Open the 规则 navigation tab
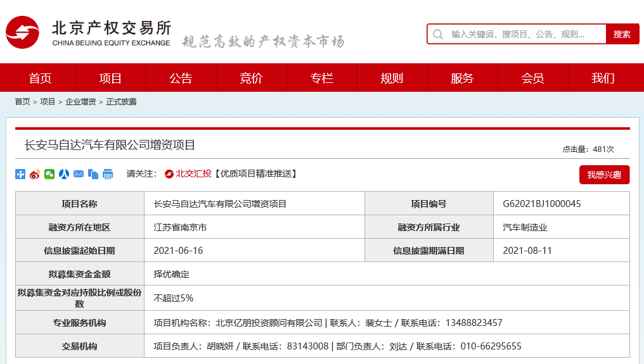The height and width of the screenshot is (364, 644). coord(392,78)
